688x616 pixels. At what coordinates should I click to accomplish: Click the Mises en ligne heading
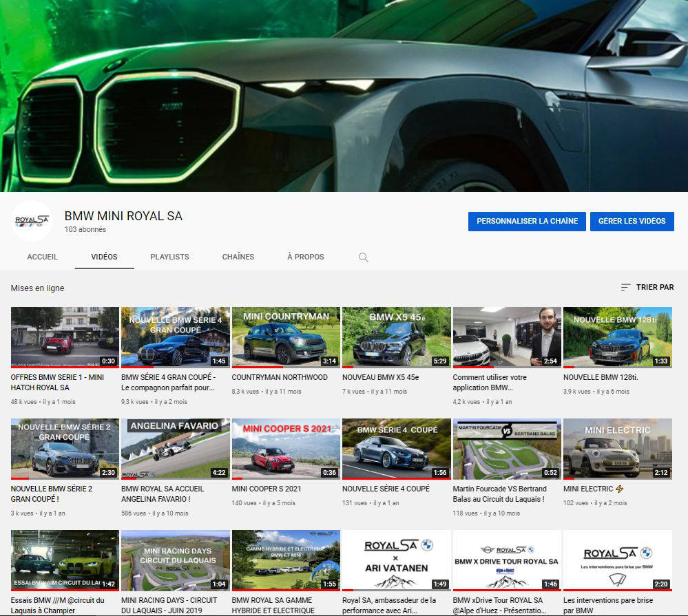37,288
